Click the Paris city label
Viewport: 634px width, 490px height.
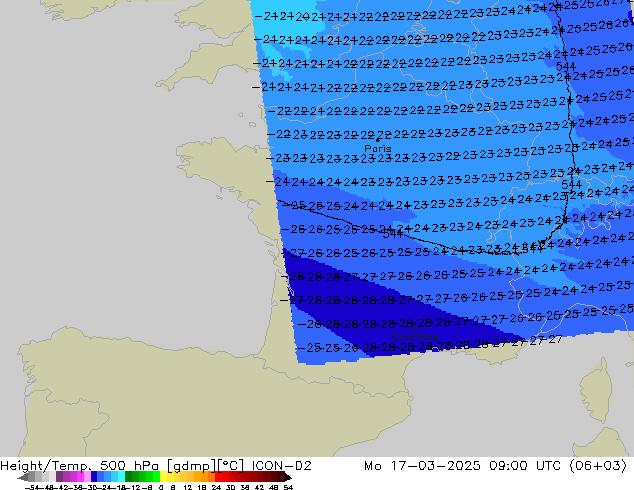click(x=378, y=148)
